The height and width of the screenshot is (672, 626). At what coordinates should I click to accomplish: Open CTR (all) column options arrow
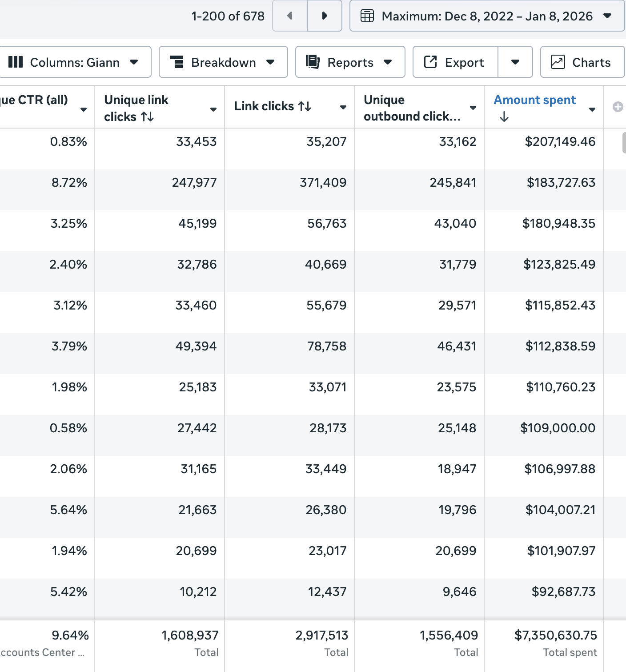(x=84, y=110)
